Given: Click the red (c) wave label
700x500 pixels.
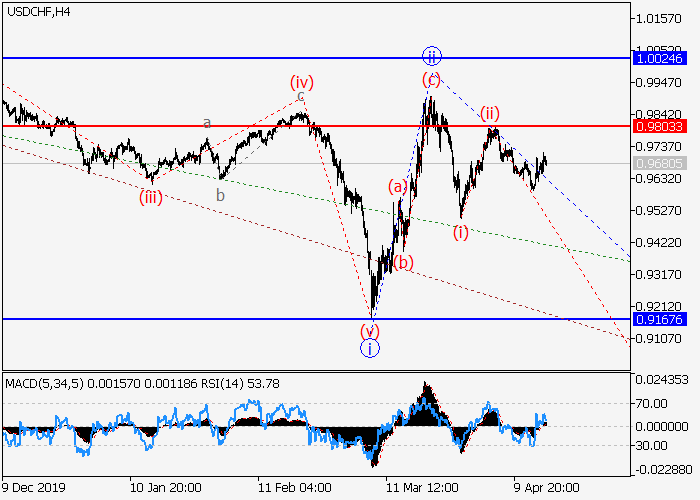Looking at the screenshot, I should pos(431,78).
